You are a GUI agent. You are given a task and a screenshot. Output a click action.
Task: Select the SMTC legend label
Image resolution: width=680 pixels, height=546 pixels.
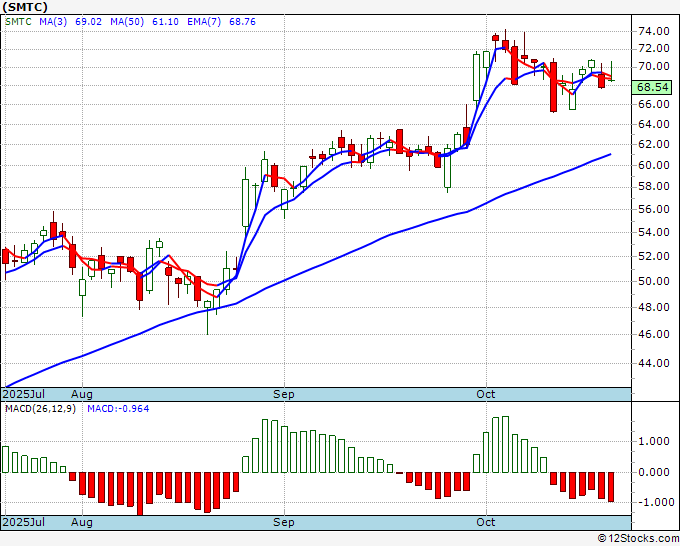[18, 22]
